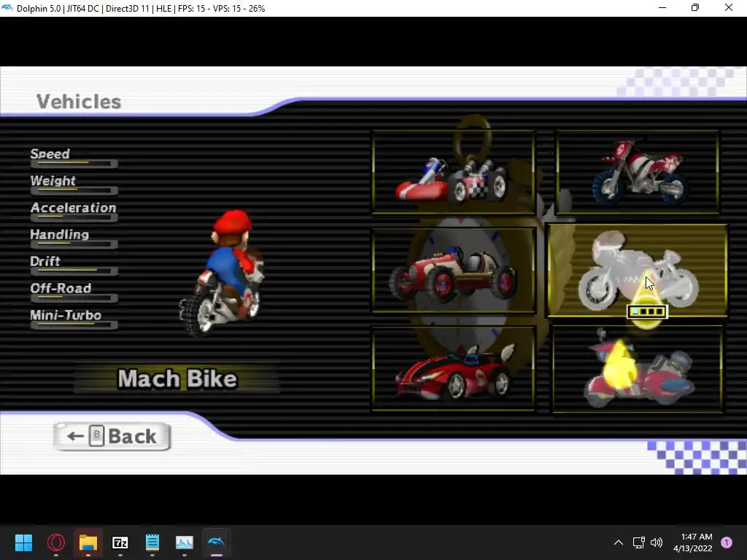
Task: Click the Speed stat bar
Action: pos(74,164)
